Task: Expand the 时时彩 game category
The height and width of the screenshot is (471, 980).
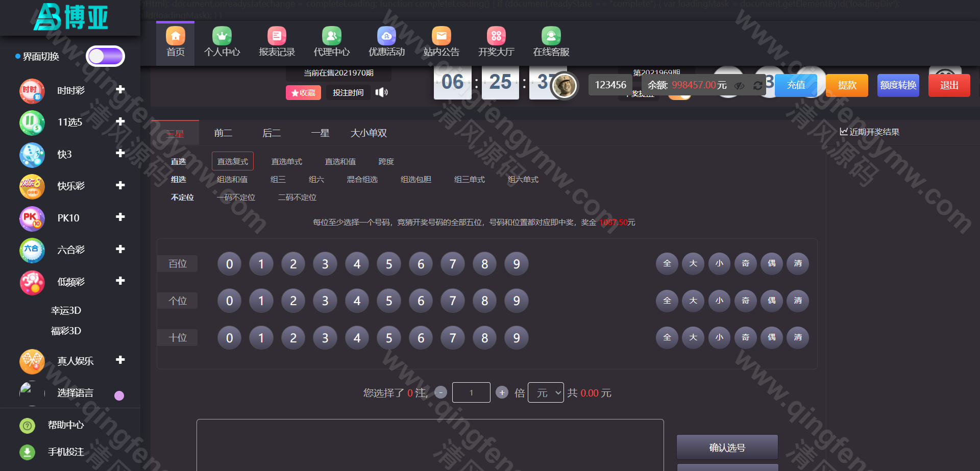Action: [x=120, y=90]
